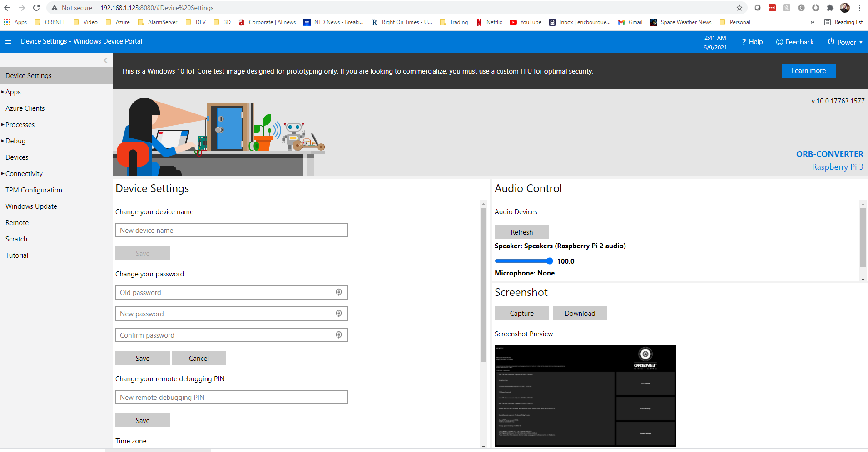The height and width of the screenshot is (452, 868).
Task: Open the ORBNET bookmark folder
Action: coord(50,22)
